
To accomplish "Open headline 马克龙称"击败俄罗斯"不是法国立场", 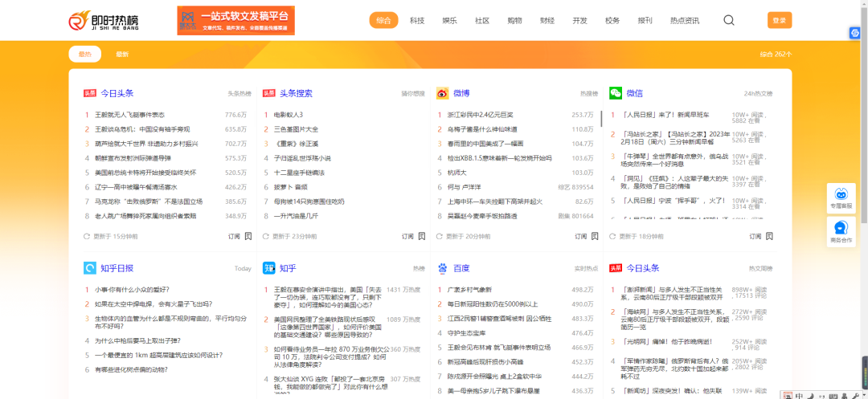I will point(149,202).
